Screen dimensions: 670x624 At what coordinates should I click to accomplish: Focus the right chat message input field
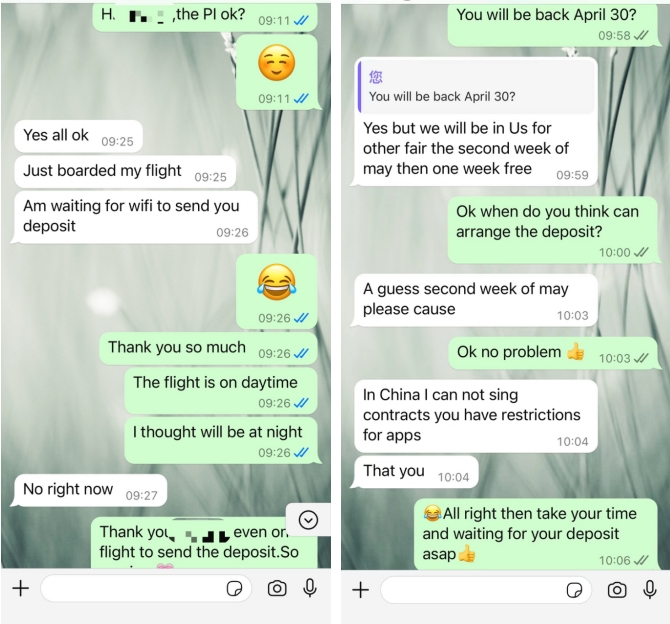(486, 590)
